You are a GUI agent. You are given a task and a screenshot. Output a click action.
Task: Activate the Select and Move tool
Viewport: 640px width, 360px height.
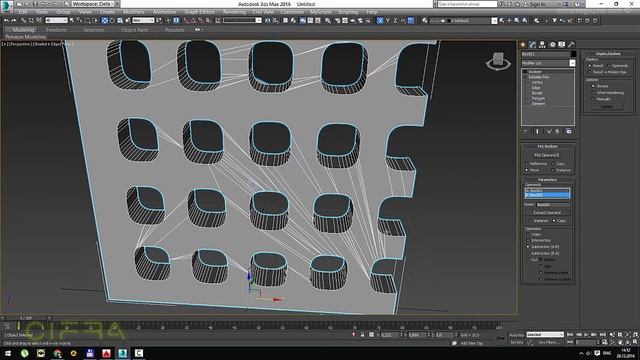104,20
